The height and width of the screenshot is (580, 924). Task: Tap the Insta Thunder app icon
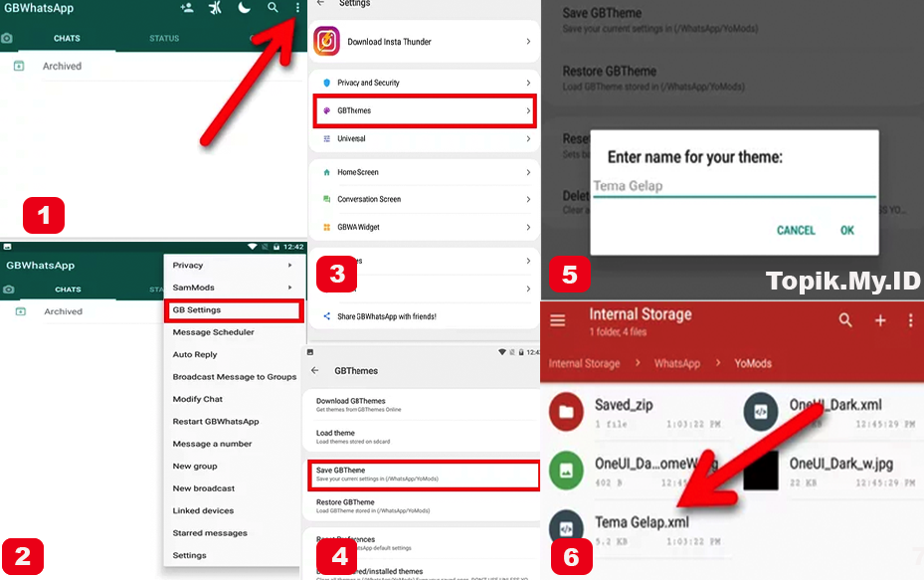(326, 41)
